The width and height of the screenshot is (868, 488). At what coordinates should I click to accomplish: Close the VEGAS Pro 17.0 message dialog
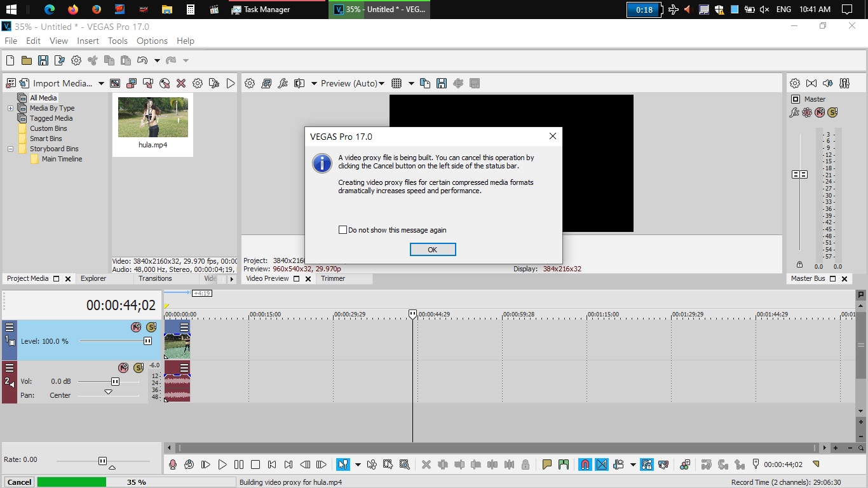553,136
